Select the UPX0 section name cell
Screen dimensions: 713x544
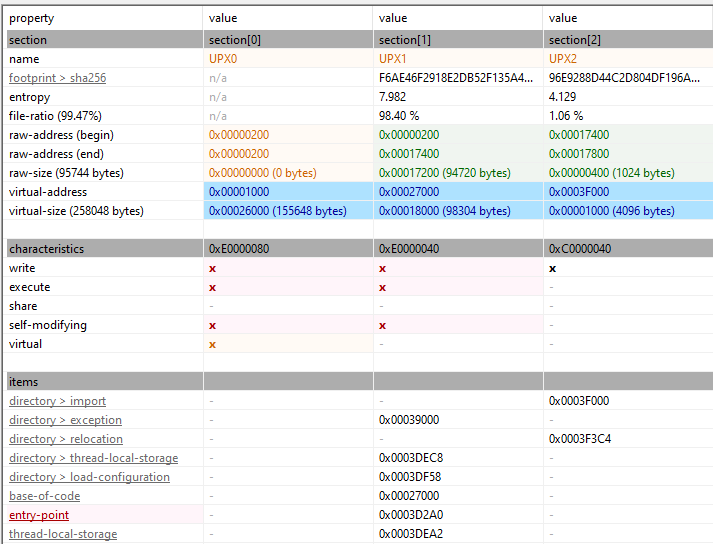288,59
